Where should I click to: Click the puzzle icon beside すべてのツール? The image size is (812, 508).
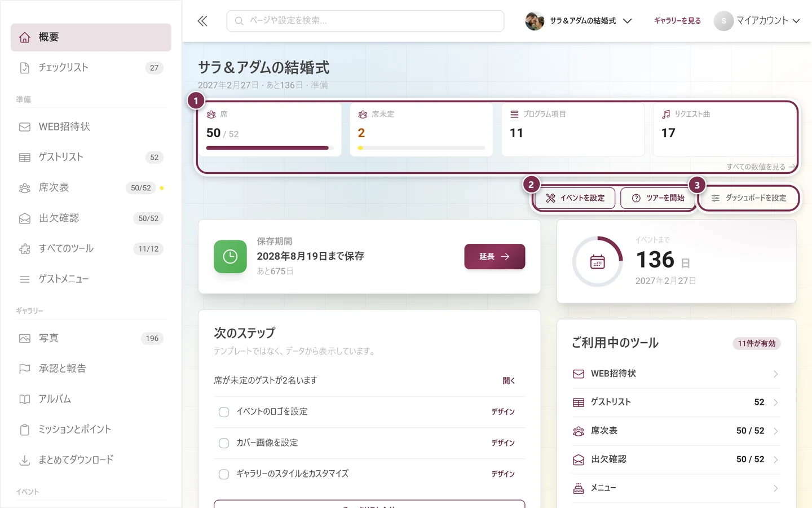tap(25, 249)
